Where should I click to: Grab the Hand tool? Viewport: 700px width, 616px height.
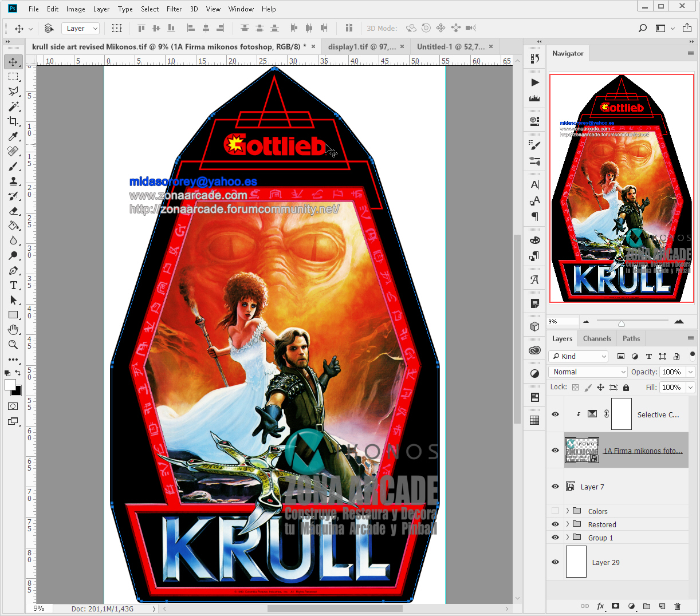click(13, 329)
